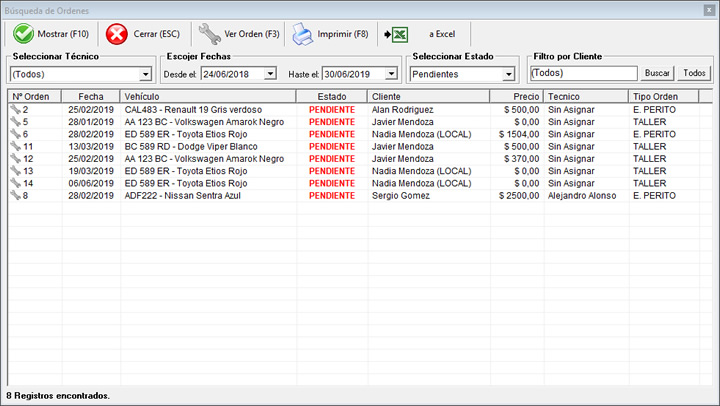
Task: Select wrench icon of order 14 row
Action: [x=15, y=183]
